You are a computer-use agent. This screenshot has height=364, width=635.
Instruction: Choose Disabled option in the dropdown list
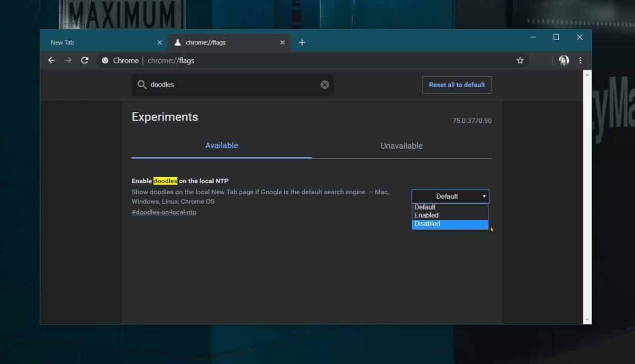pos(450,224)
